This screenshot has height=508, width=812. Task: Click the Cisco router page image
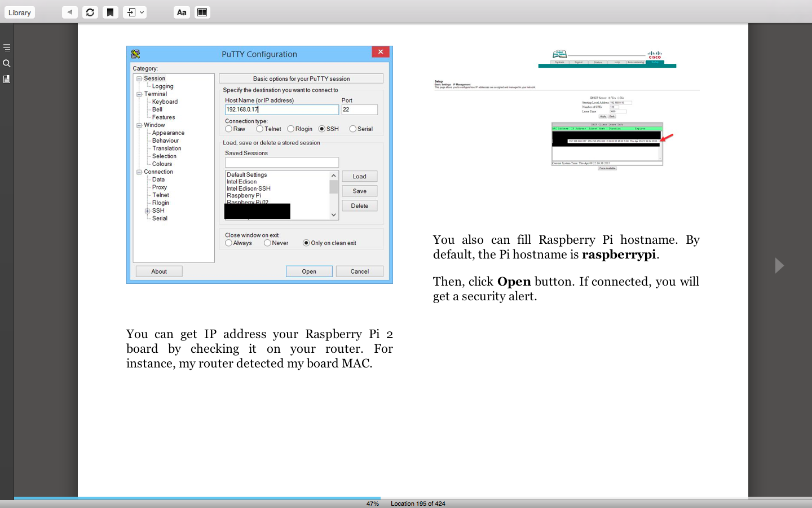coord(566,110)
